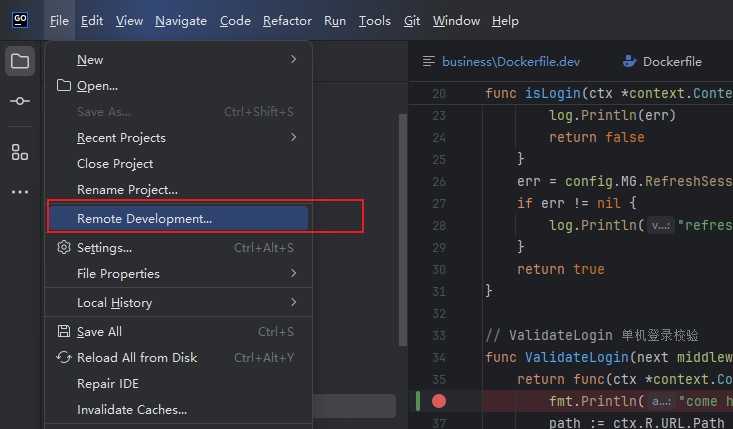
Task: Open Settings... from the File menu
Action: (179, 247)
